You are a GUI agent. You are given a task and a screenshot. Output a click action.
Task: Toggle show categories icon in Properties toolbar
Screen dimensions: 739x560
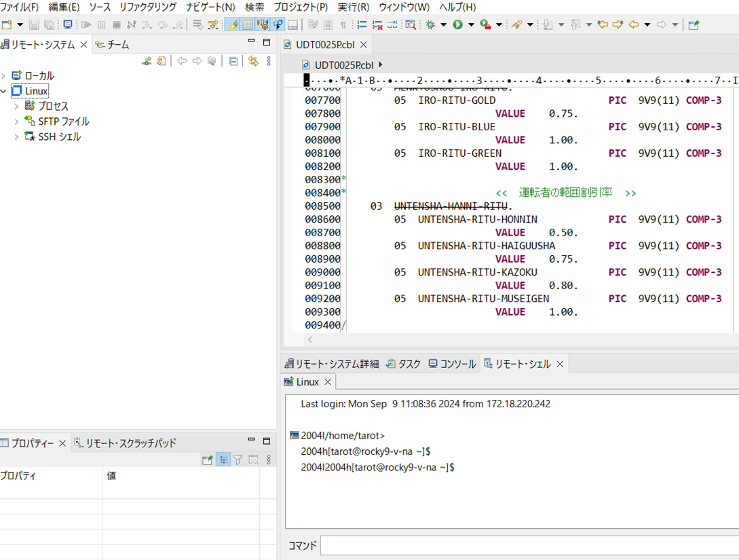point(223,460)
